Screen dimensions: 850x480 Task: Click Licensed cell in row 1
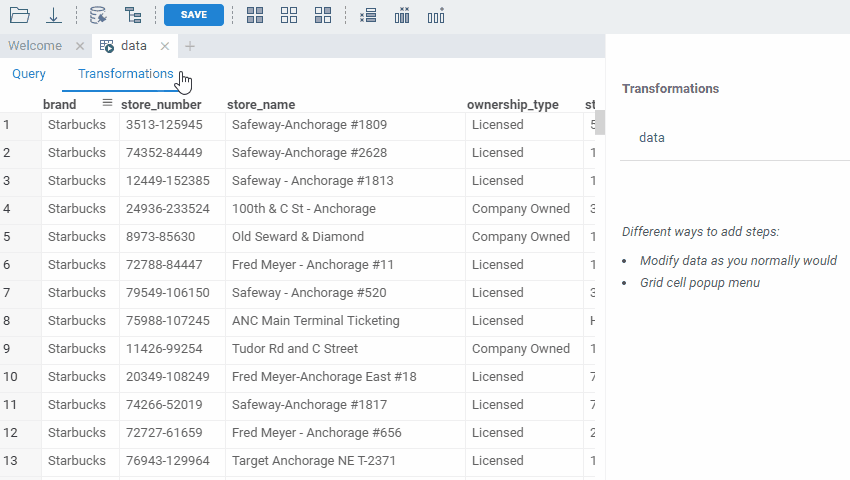pos(524,125)
